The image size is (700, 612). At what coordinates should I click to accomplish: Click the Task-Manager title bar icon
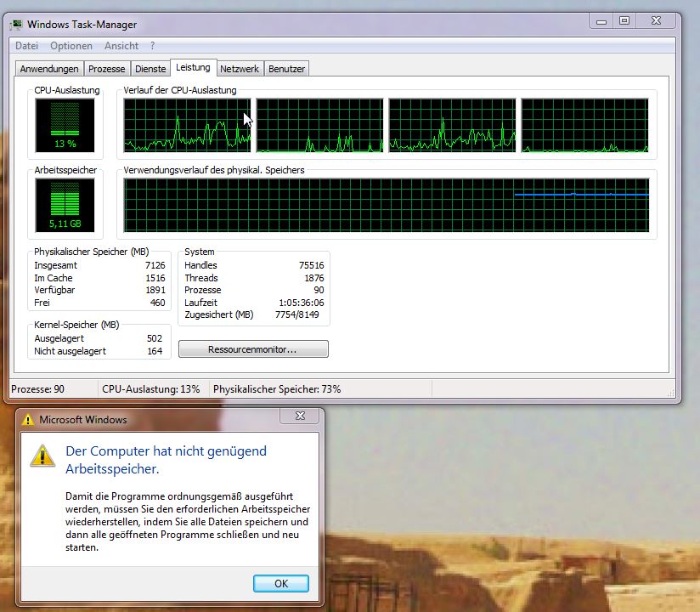tap(16, 25)
